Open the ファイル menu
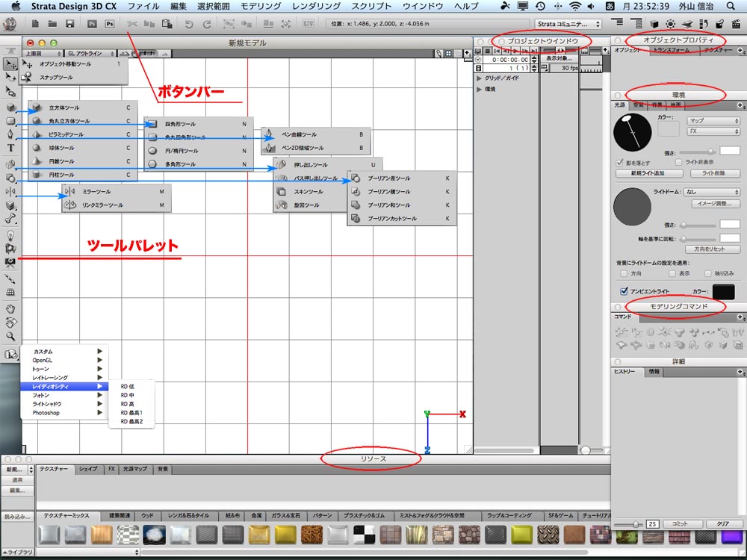The height and width of the screenshot is (560, 747). pyautogui.click(x=143, y=6)
